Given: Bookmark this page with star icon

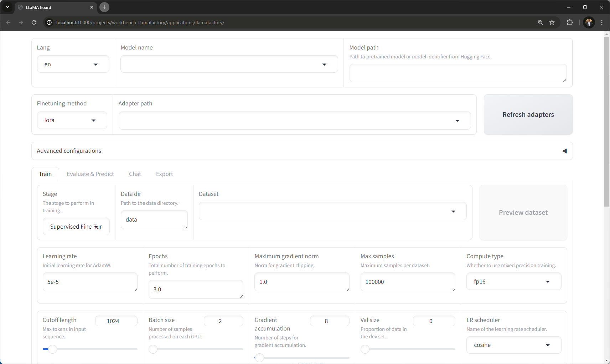Looking at the screenshot, I should click(552, 22).
